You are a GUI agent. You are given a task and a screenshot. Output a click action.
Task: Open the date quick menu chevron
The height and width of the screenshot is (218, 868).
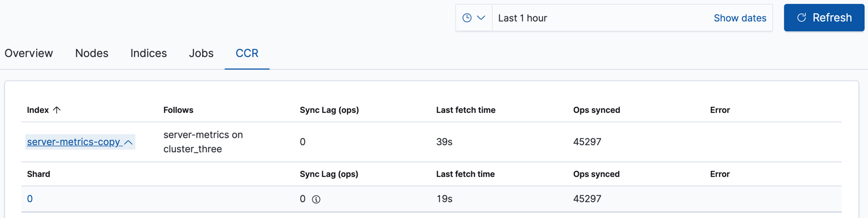point(481,18)
